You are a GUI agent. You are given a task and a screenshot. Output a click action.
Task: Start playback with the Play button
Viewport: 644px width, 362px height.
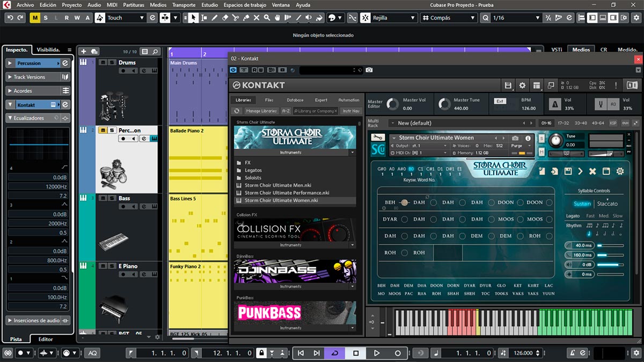click(377, 353)
